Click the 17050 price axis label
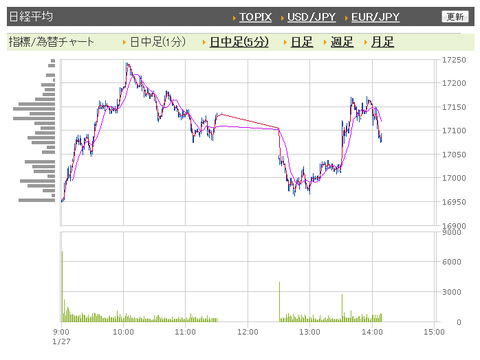The height and width of the screenshot is (360, 480). (454, 154)
